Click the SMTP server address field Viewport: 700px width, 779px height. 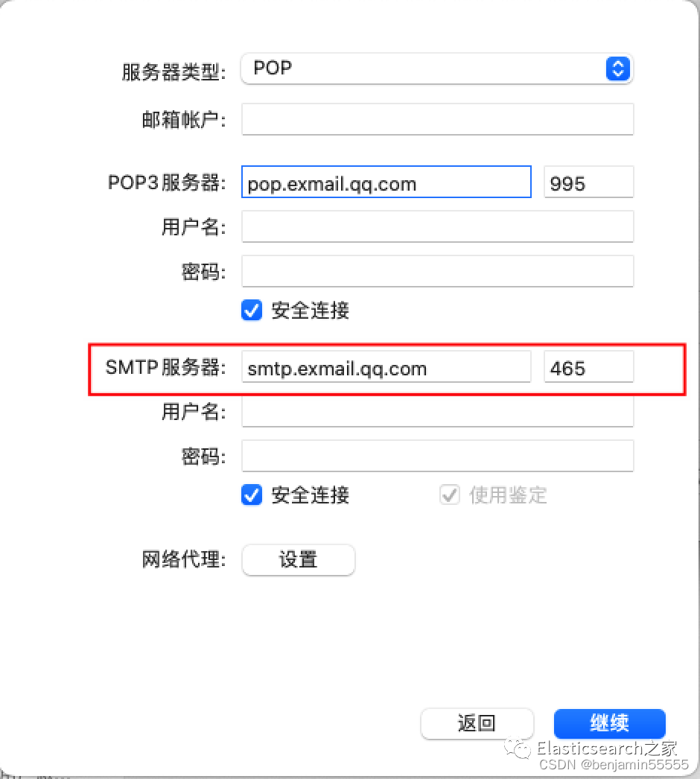pos(386,366)
